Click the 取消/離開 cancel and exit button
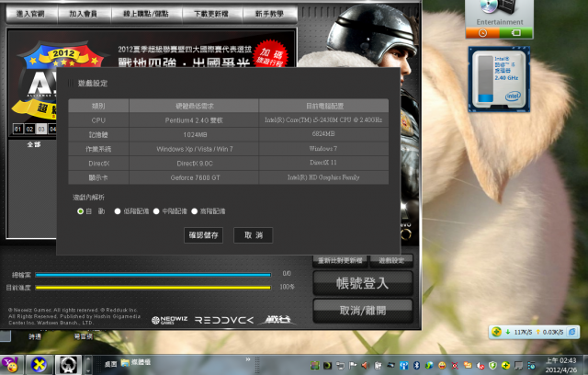 [x=363, y=311]
